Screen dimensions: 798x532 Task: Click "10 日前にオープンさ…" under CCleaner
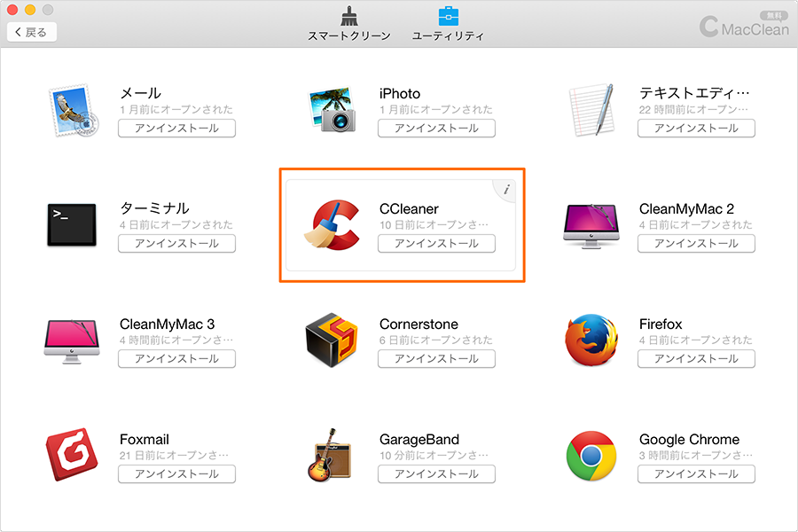(434, 224)
